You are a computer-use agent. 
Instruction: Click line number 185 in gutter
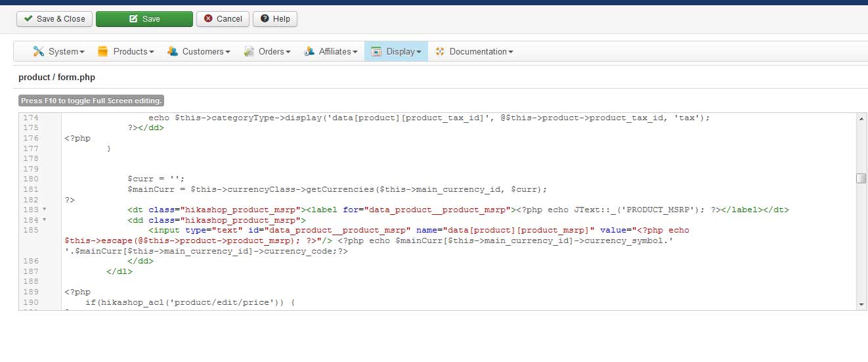pyautogui.click(x=31, y=231)
